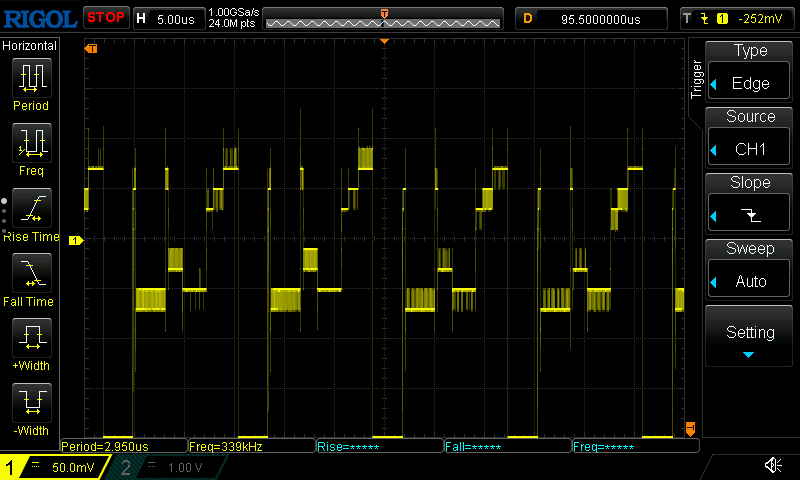Select the Period measurement icon
800x480 pixels.
[x=31, y=83]
